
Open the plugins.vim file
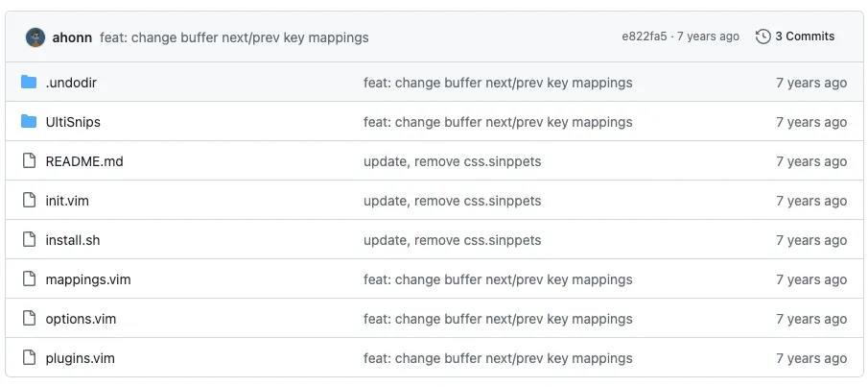[x=81, y=358]
